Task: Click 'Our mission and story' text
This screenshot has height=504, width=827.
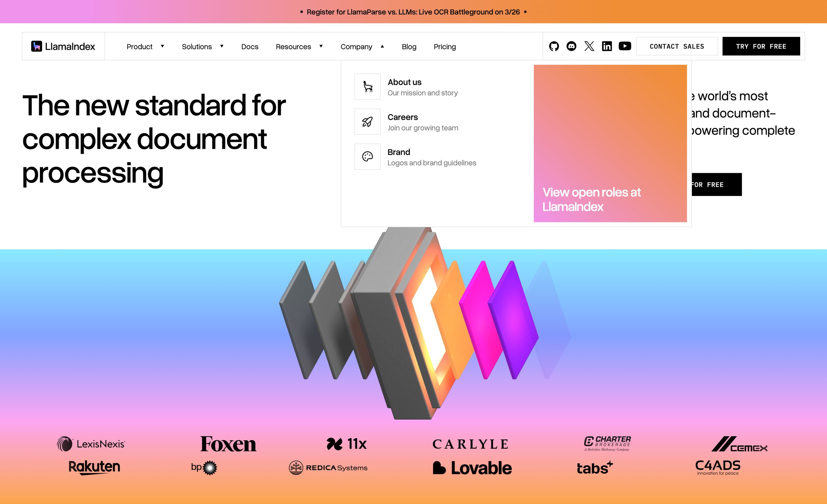Action: pyautogui.click(x=422, y=93)
